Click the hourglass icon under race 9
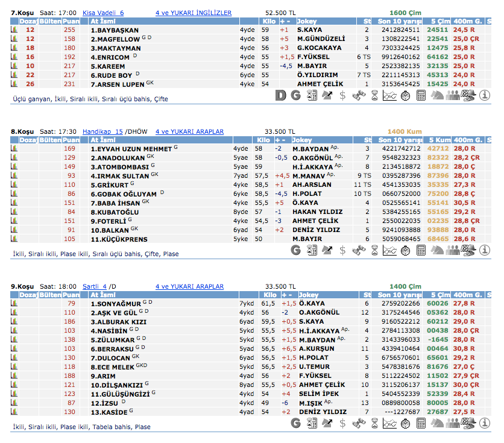Viewport: 504px width, 443px height. [x=374, y=423]
